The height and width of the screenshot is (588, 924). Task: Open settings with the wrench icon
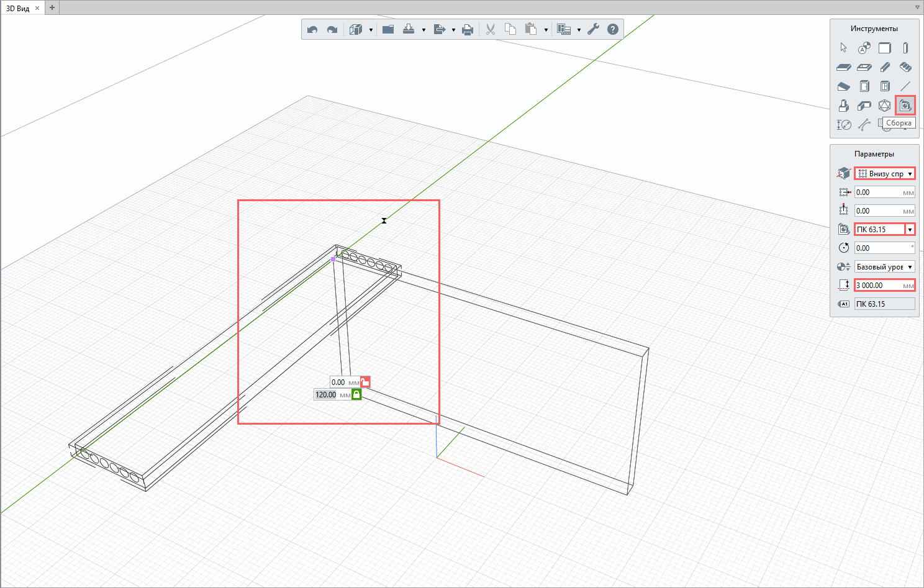(x=593, y=29)
